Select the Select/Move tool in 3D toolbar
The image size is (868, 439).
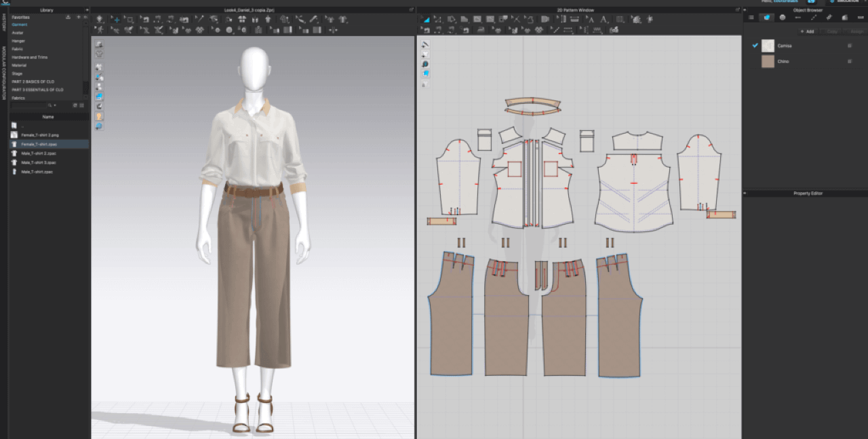coord(115,19)
